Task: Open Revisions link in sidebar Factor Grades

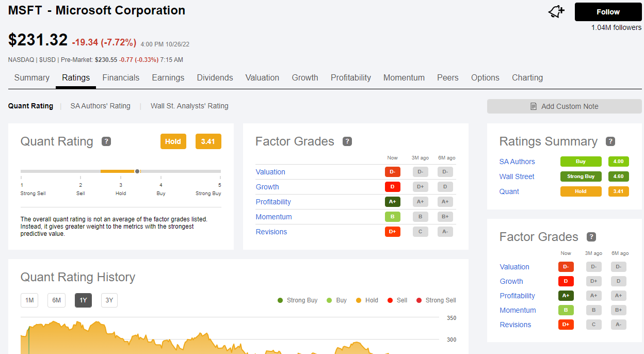Action: point(516,325)
